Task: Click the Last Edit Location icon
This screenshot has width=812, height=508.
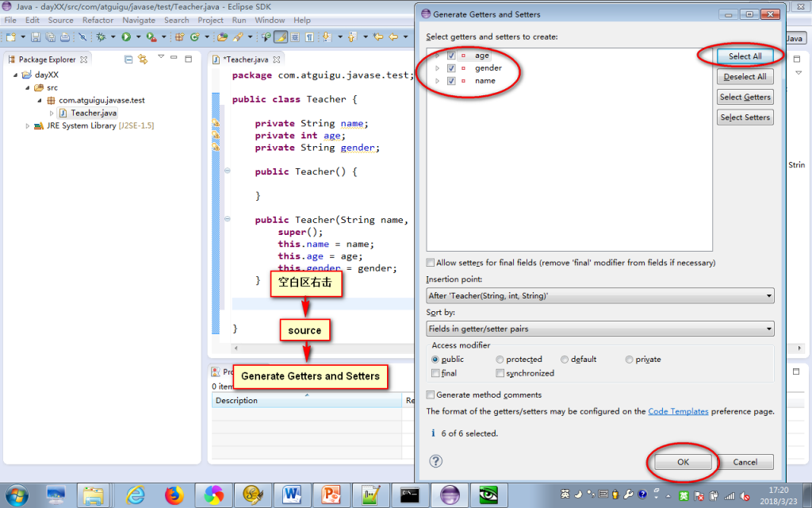Action: 378,37
